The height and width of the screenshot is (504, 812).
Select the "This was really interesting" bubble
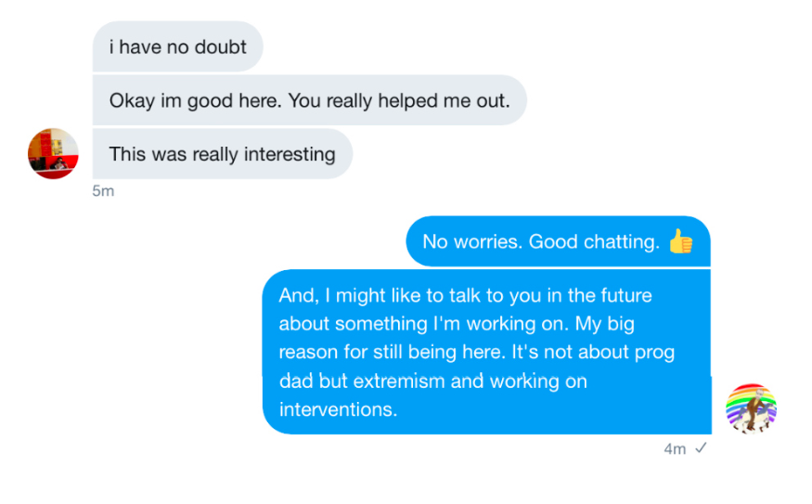point(222,154)
